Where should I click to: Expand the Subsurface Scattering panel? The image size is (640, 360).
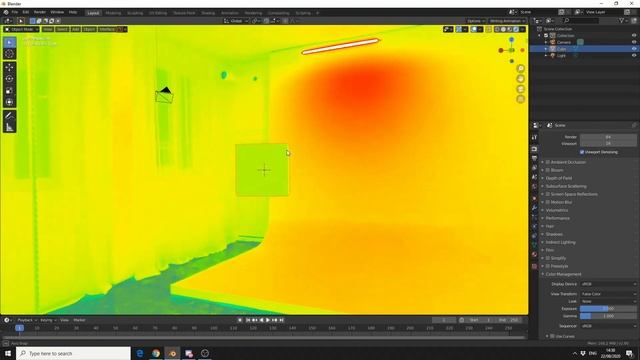[566, 186]
